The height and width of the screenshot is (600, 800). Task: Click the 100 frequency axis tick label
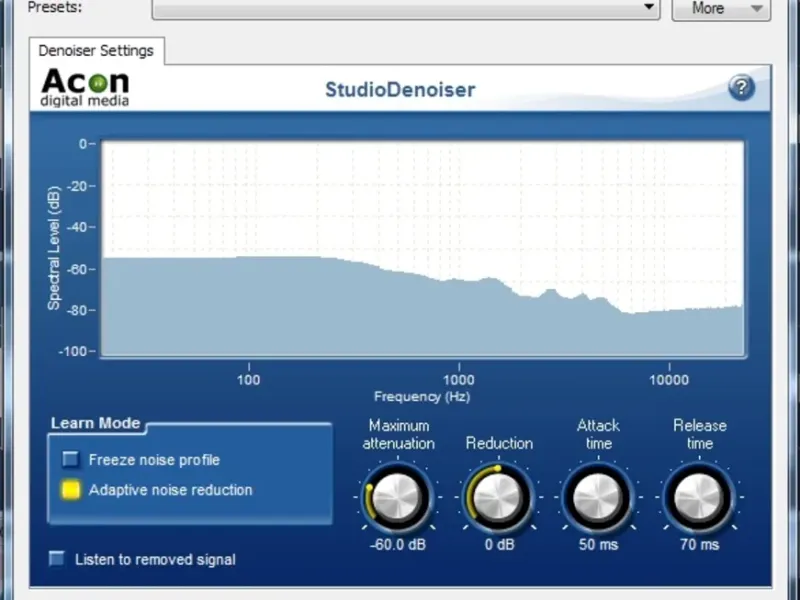248,380
